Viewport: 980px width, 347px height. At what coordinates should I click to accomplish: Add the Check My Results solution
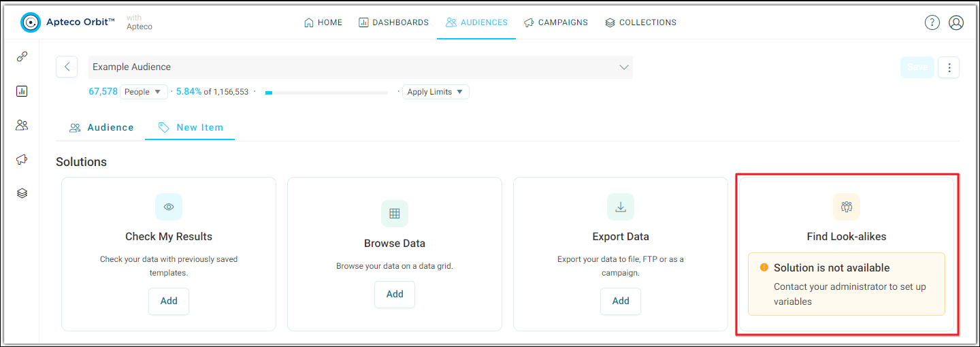pyautogui.click(x=169, y=301)
